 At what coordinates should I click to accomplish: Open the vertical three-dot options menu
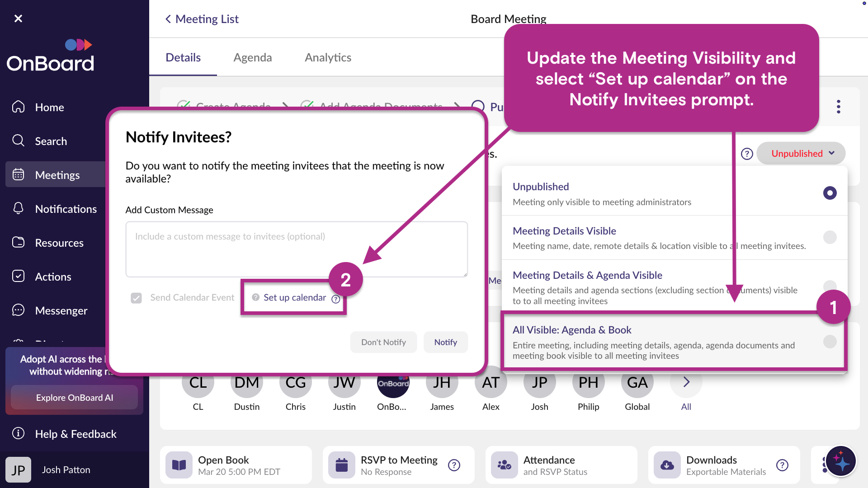tap(838, 107)
